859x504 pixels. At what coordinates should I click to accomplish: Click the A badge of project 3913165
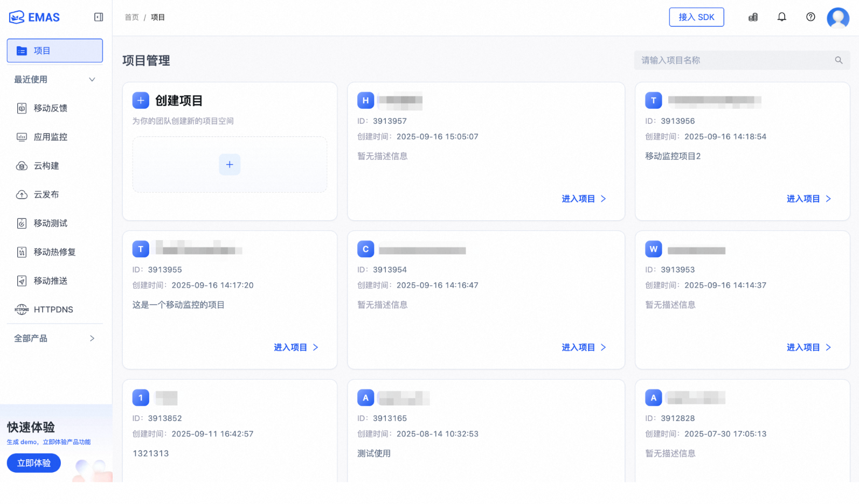pyautogui.click(x=365, y=398)
